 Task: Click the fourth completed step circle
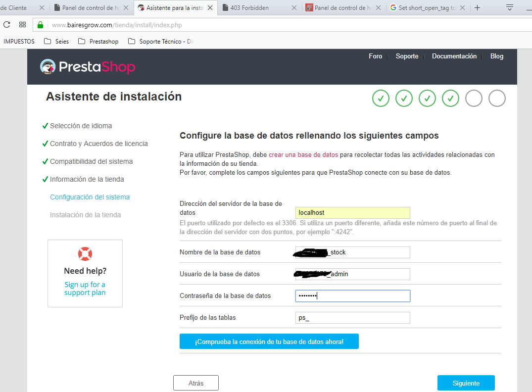[x=450, y=98]
